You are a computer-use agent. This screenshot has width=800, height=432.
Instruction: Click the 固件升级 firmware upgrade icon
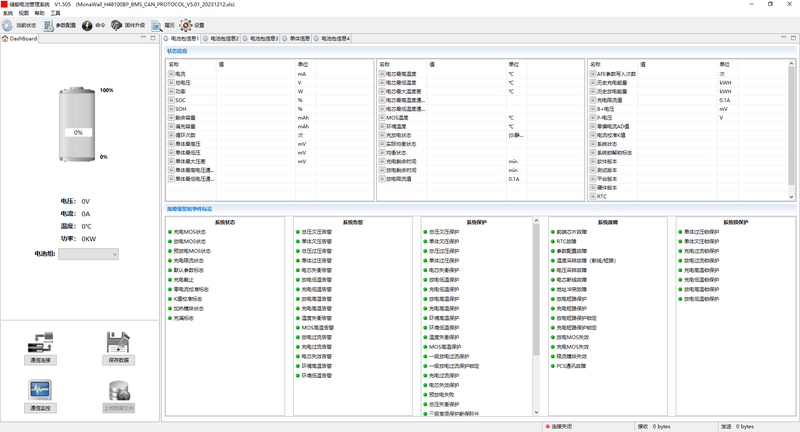(117, 25)
